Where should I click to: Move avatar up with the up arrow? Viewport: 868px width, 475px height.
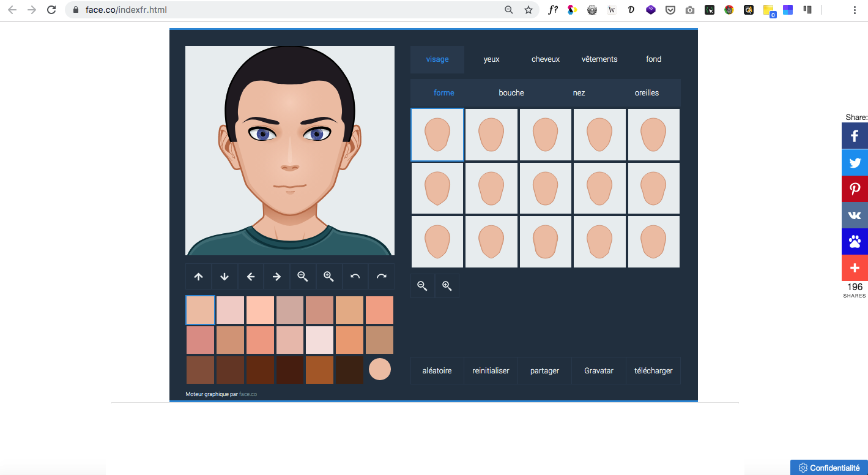(198, 277)
